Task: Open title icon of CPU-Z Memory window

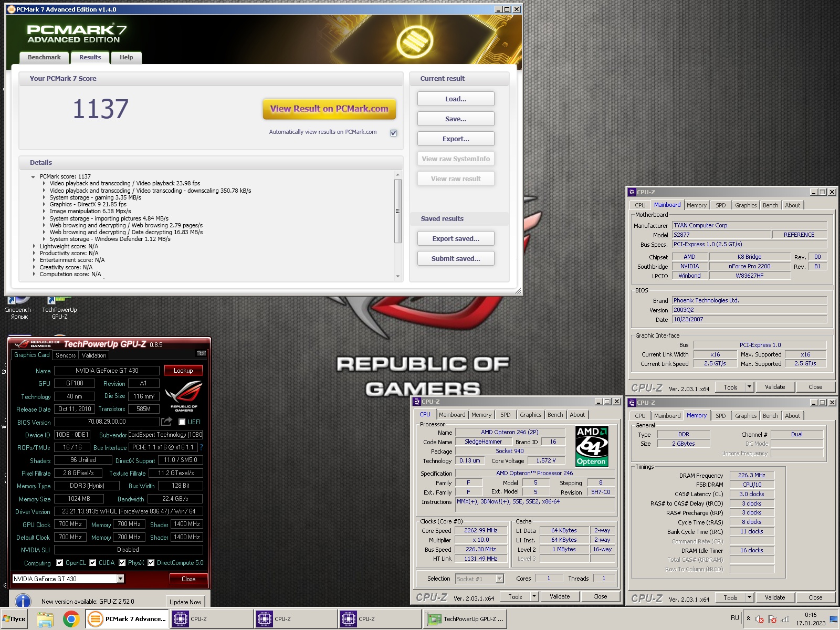Action: tap(632, 403)
